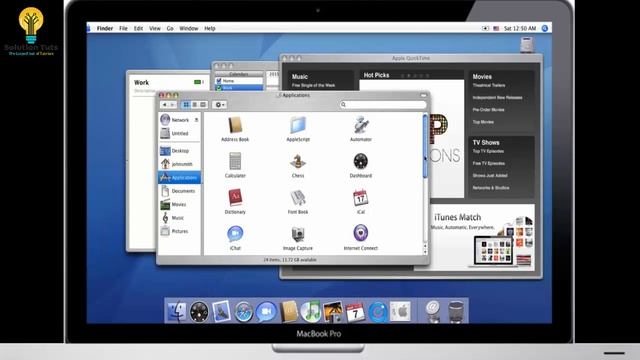Select Desktop in the Finder sidebar
The width and height of the screenshot is (640, 360).
tap(179, 151)
